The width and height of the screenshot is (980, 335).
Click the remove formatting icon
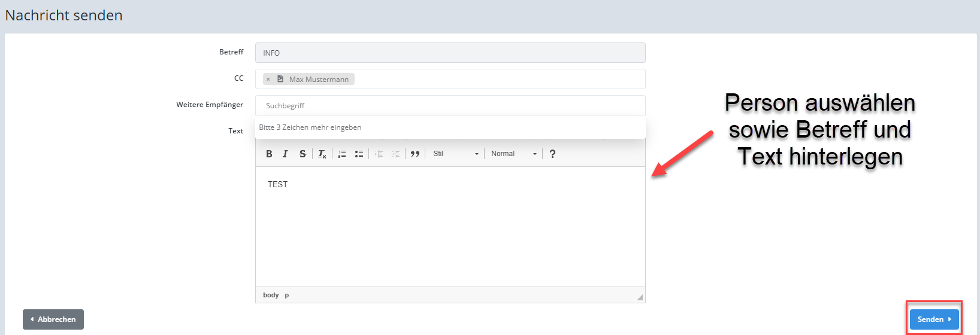(322, 154)
